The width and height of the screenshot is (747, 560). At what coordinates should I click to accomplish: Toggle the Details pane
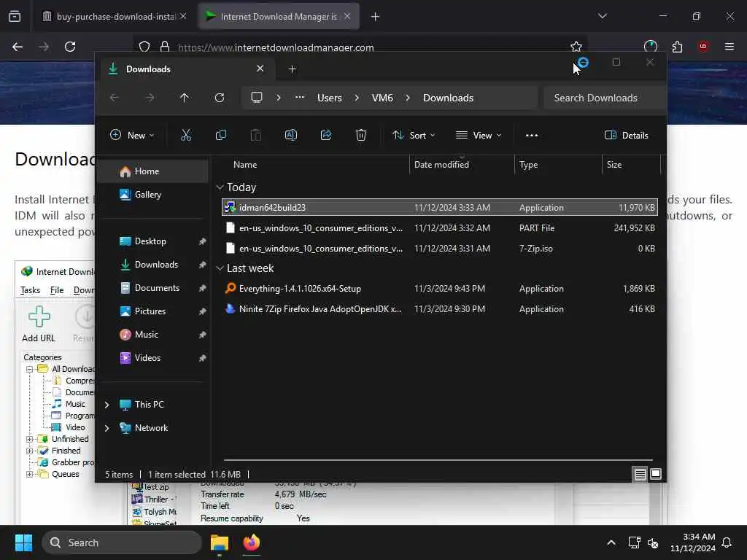[627, 135]
